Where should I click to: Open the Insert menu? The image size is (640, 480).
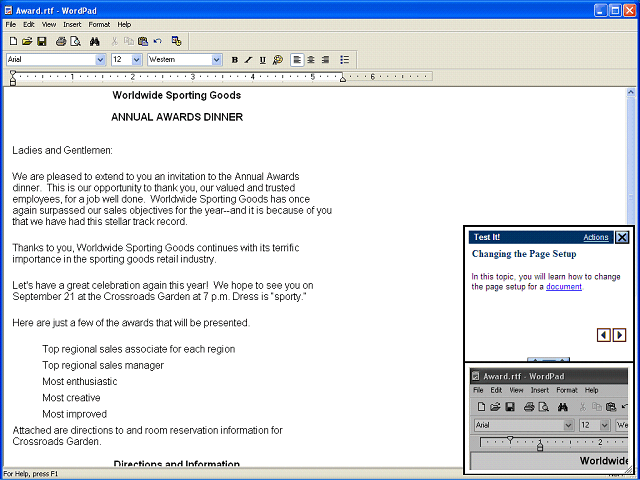(x=72, y=24)
